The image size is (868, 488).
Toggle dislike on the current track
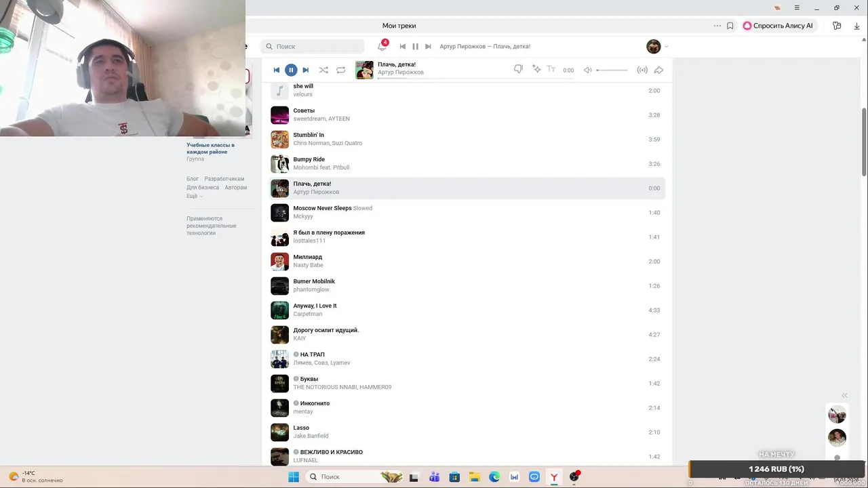coord(518,69)
